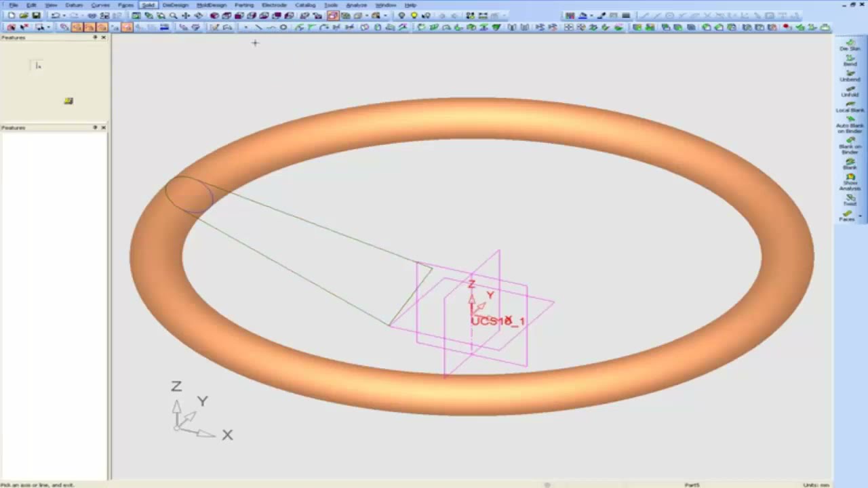The image size is (868, 488).
Task: Select the Bend tool in the right panel
Action: coord(850,61)
